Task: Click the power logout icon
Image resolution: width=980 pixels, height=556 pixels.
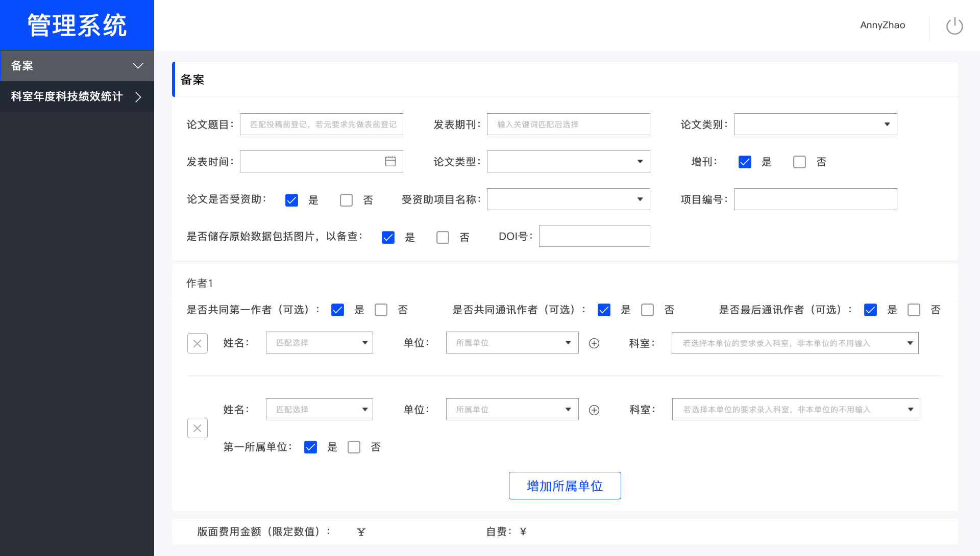Action: click(954, 26)
